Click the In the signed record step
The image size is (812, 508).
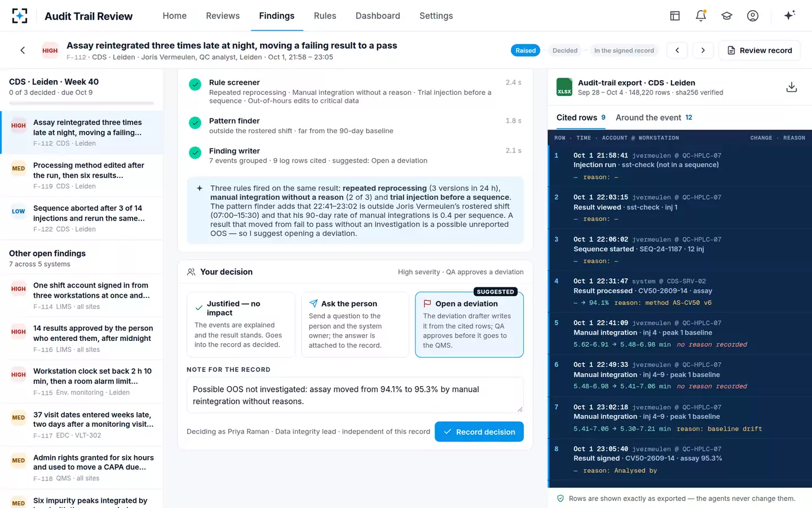[624, 50]
